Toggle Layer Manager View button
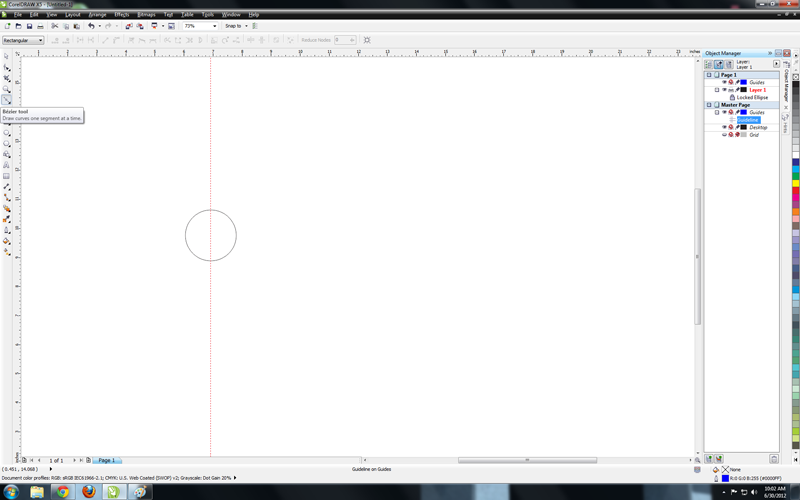Viewport: 800px width, 500px height. coord(729,64)
